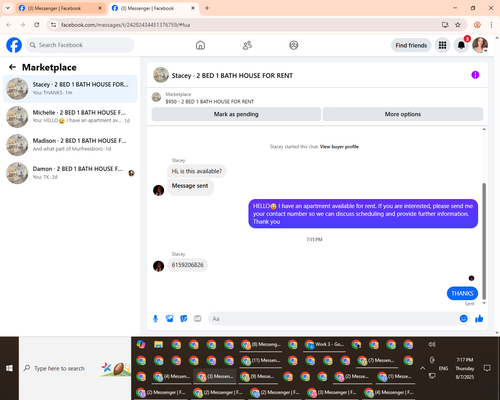Click More options button
The width and height of the screenshot is (500, 400).
click(x=403, y=114)
